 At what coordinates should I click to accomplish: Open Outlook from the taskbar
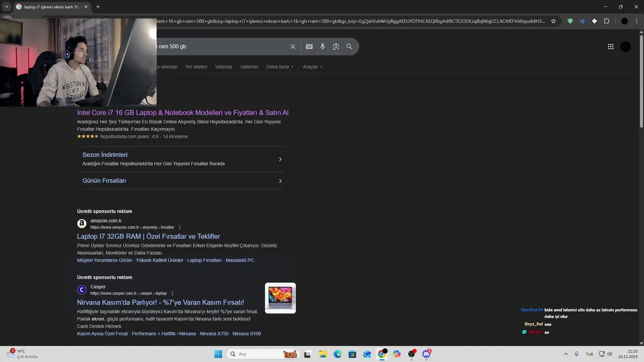pos(367,354)
